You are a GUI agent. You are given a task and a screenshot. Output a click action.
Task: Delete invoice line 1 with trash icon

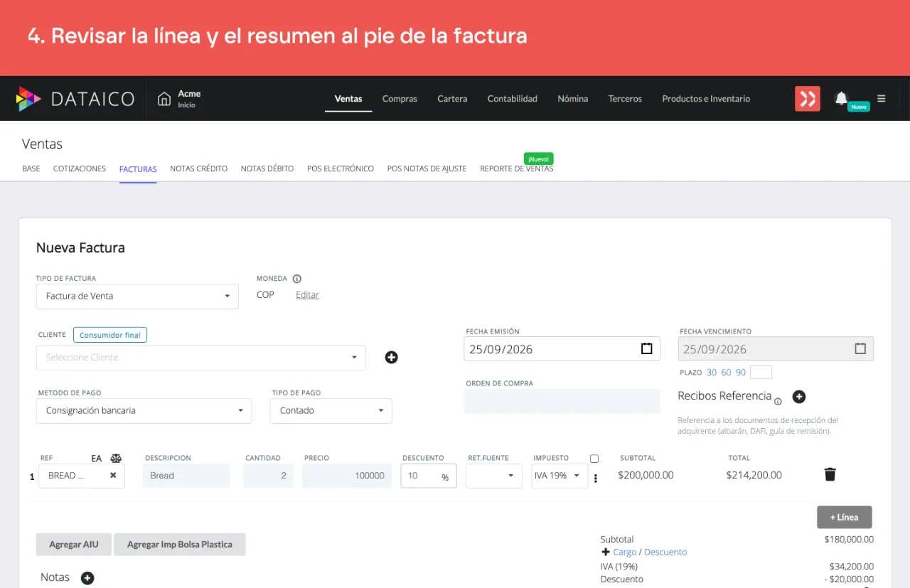click(830, 474)
